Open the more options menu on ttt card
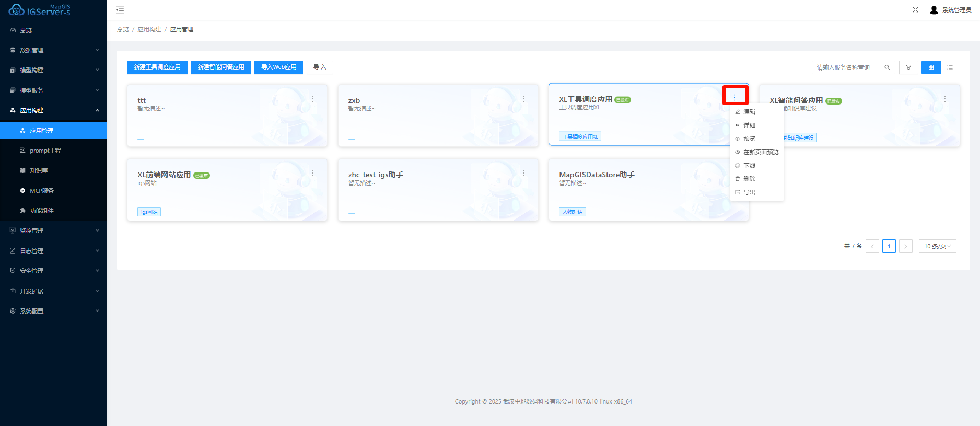The width and height of the screenshot is (980, 426). pyautogui.click(x=313, y=99)
